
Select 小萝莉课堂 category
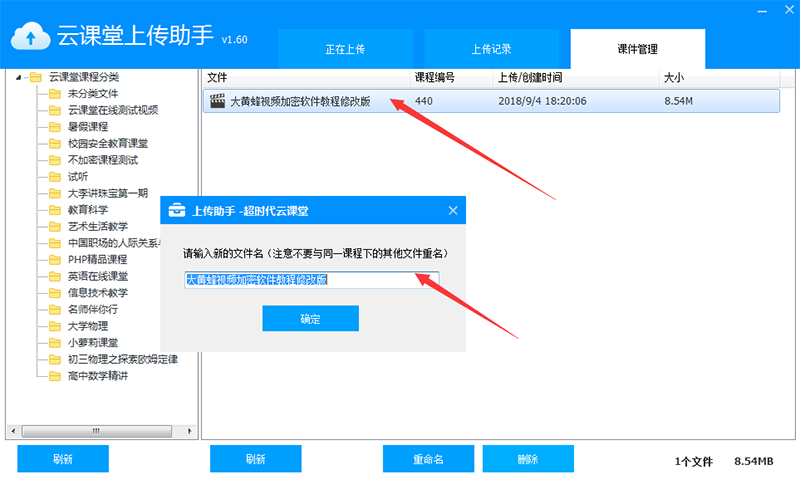point(93,343)
